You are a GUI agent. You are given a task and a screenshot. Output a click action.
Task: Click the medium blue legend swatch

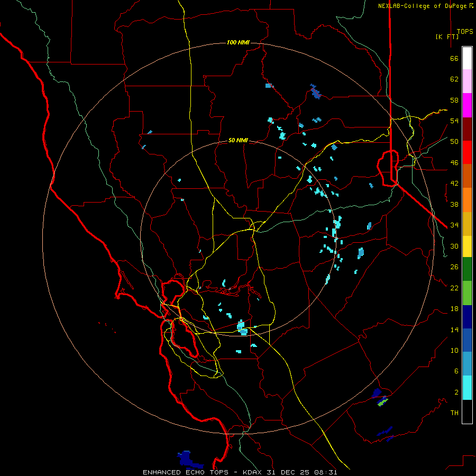(x=467, y=340)
